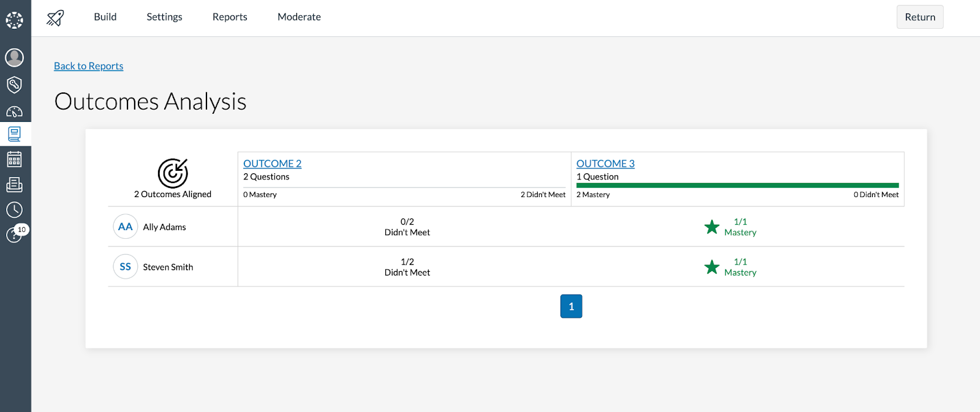
Task: Open the OUTCOME 2 link
Action: 273,163
